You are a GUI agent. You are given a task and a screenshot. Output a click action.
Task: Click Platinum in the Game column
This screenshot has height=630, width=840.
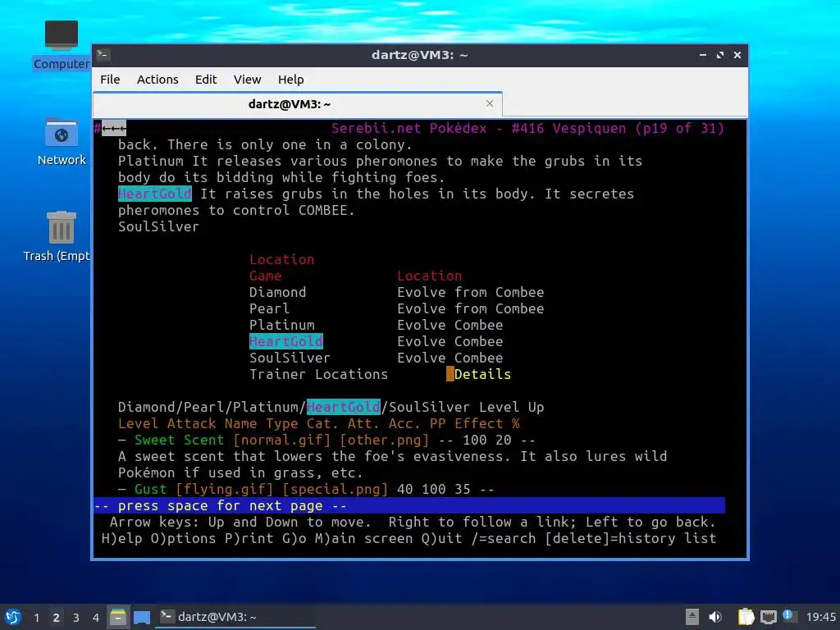point(282,325)
